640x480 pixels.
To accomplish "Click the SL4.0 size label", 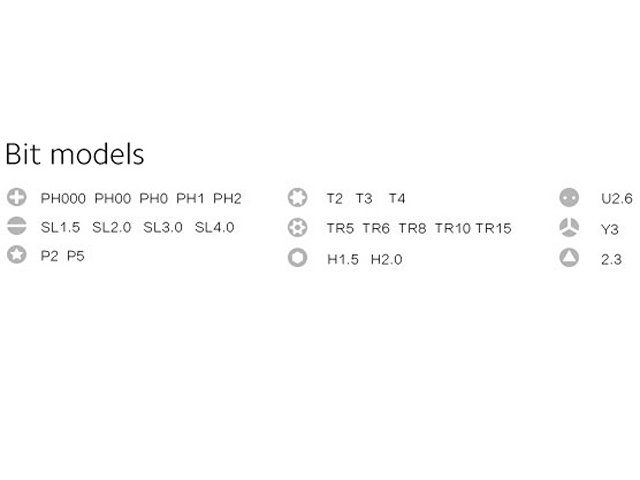I will click(214, 227).
